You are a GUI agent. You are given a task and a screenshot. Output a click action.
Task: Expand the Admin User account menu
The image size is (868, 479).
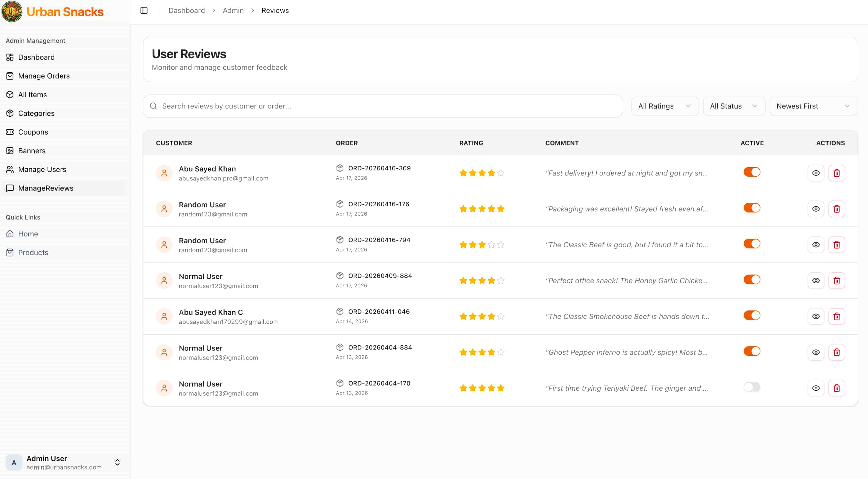[117, 462]
